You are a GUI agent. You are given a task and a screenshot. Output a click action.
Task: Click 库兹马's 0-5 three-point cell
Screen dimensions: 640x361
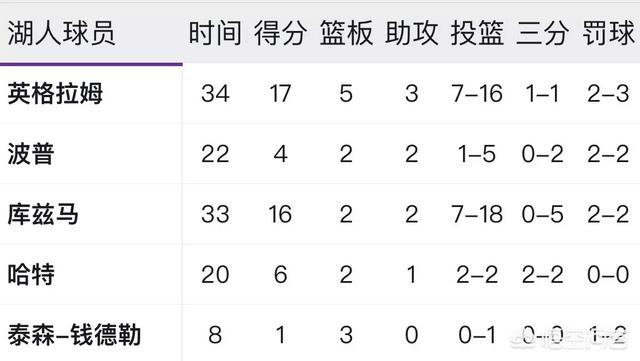[542, 214]
